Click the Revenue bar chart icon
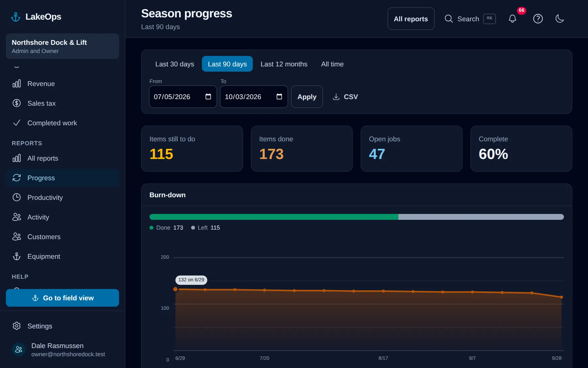The height and width of the screenshot is (368, 588). 17,84
